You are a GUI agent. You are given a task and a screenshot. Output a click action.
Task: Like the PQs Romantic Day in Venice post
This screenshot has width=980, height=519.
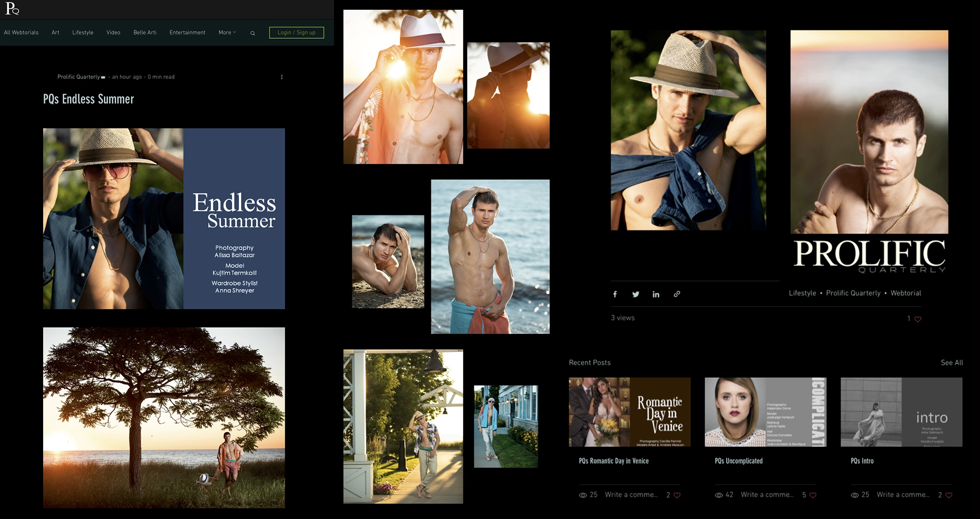pyautogui.click(x=677, y=495)
